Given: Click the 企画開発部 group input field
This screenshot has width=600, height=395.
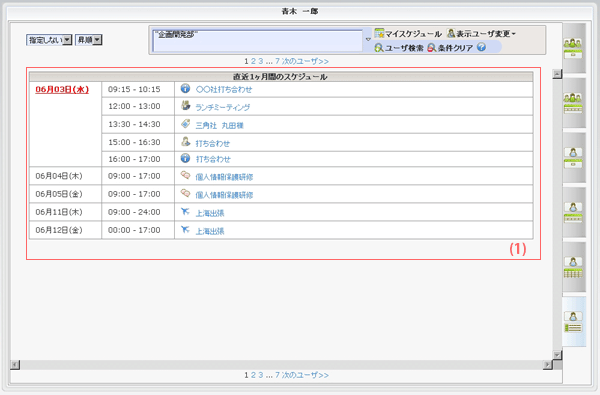Looking at the screenshot, I should tap(257, 41).
